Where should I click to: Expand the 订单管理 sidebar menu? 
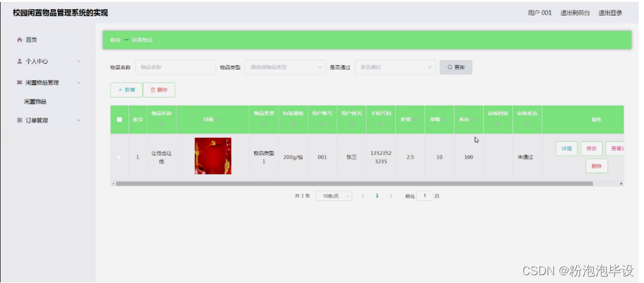tap(79, 120)
